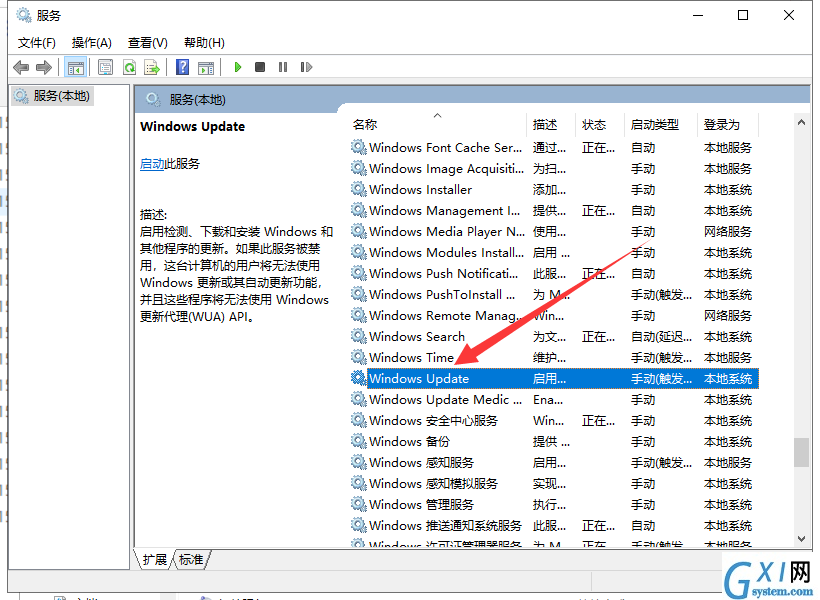Click the vertical scrollbar thumb
Image resolution: width=820 pixels, height=600 pixels.
click(x=801, y=452)
